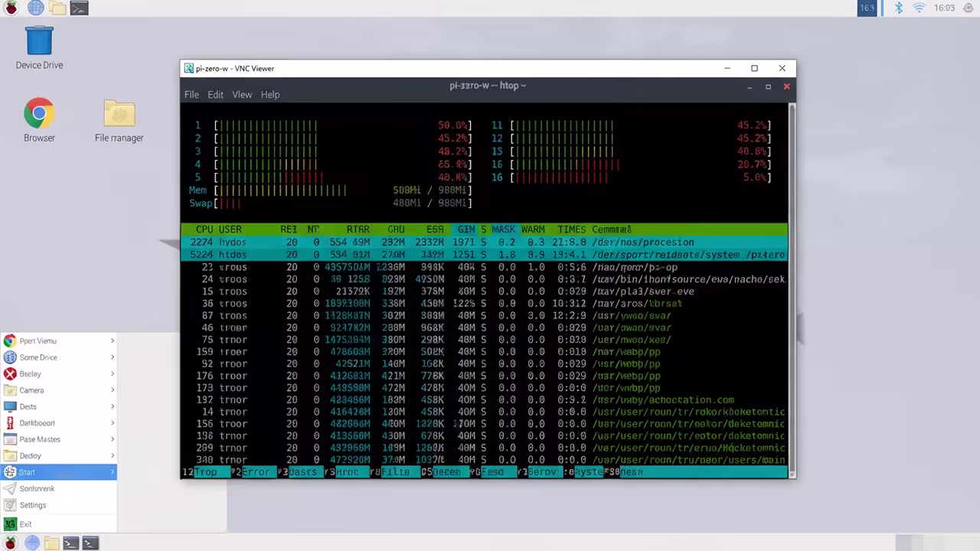Expand the Datkboeorl submenu arrow
The height and width of the screenshot is (551, 980).
(113, 422)
